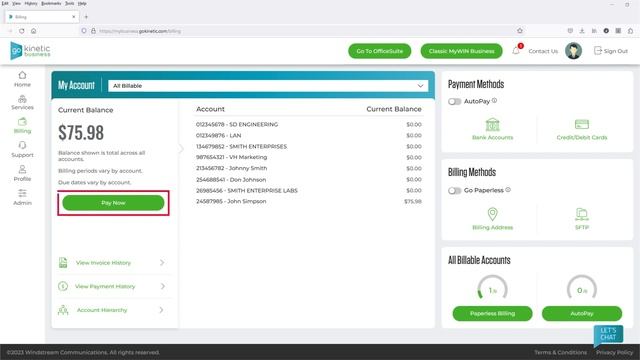Toggle the Go Paperless switch
Image resolution: width=640 pixels, height=360 pixels.
(454, 190)
